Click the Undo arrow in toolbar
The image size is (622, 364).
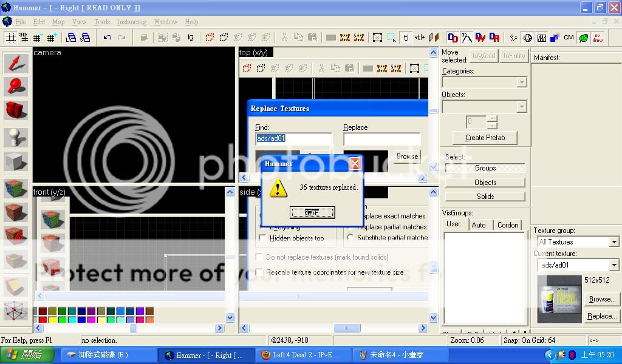(107, 38)
